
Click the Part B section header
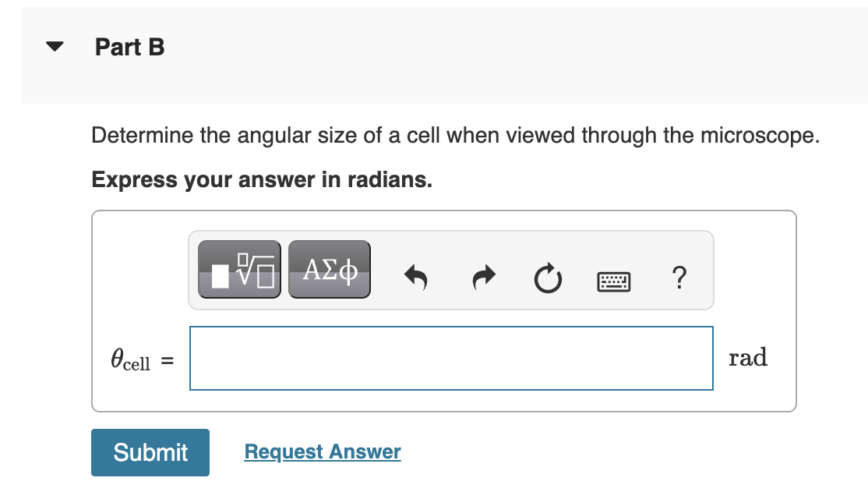click(129, 47)
